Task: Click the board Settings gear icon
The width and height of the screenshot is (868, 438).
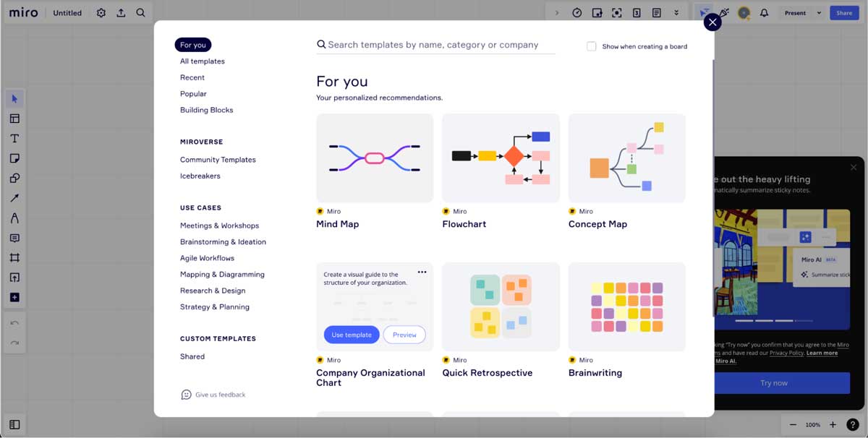Action: coord(101,13)
